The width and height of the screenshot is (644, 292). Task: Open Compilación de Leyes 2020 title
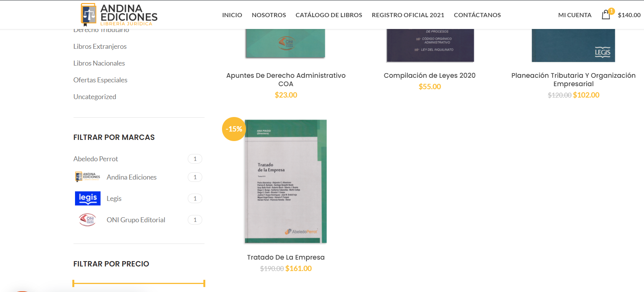430,75
